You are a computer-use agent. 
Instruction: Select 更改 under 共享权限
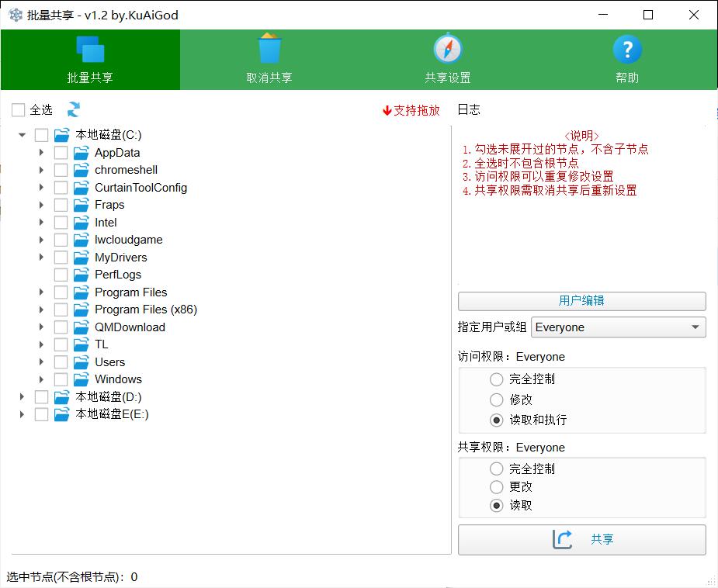pos(497,487)
